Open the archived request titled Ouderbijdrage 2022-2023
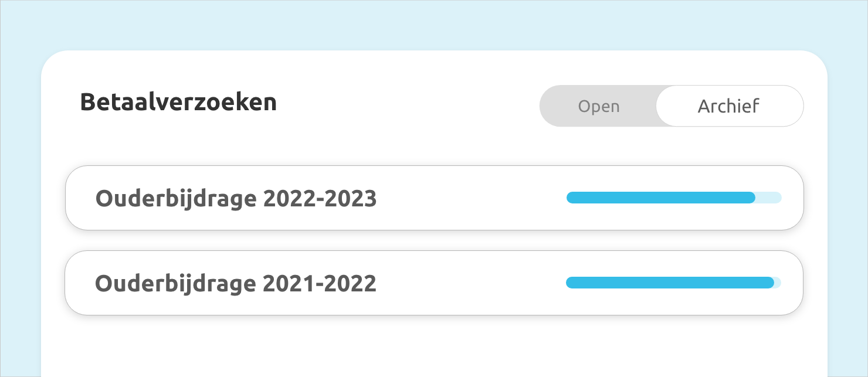This screenshot has height=377, width=868. click(x=236, y=198)
